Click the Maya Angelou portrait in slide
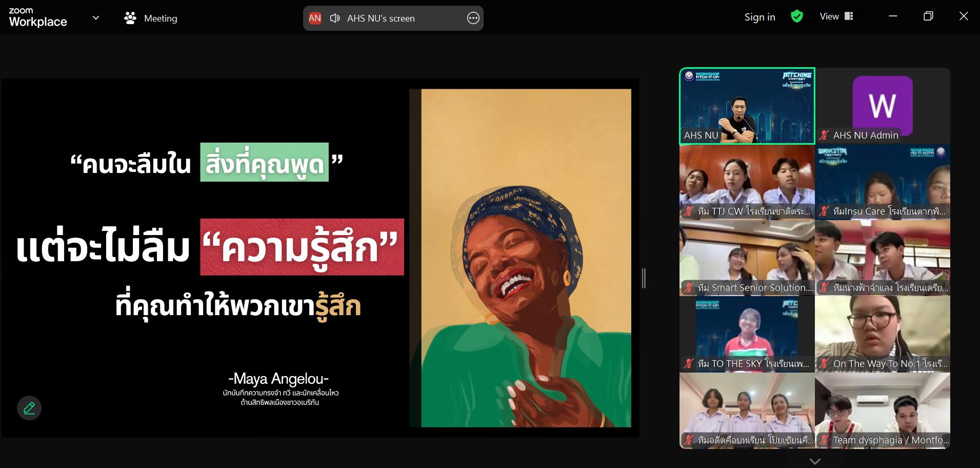Image resolution: width=980 pixels, height=468 pixels. point(521,258)
